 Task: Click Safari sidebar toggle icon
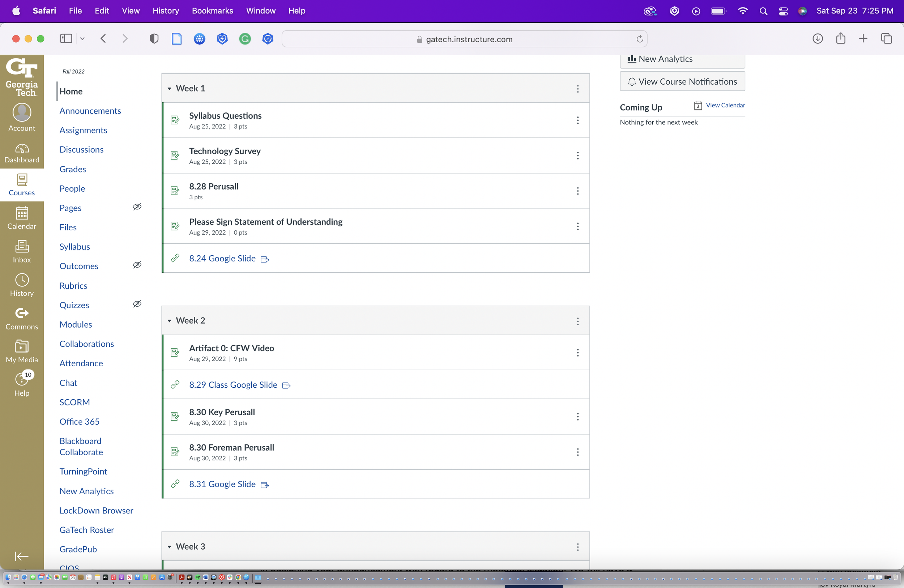pos(66,39)
